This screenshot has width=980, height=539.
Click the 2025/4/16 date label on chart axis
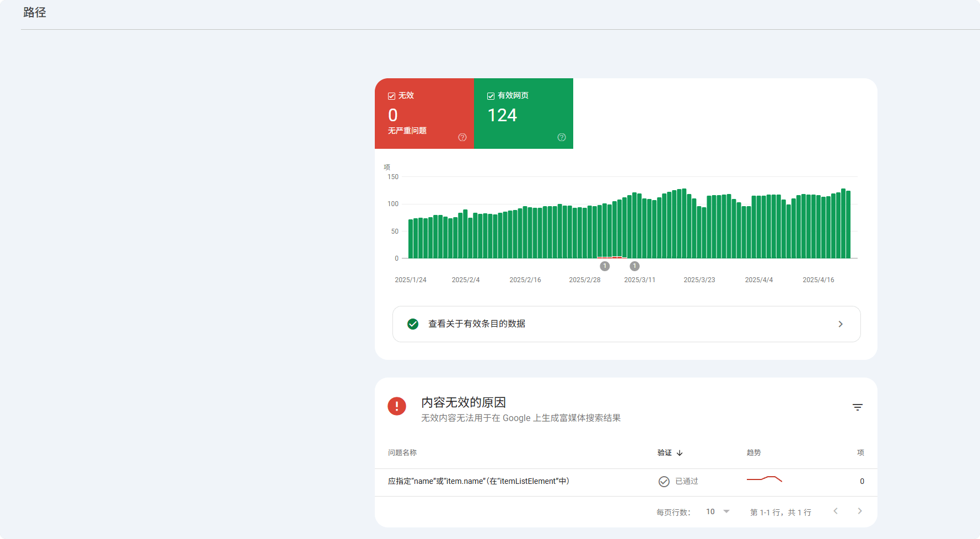point(819,280)
